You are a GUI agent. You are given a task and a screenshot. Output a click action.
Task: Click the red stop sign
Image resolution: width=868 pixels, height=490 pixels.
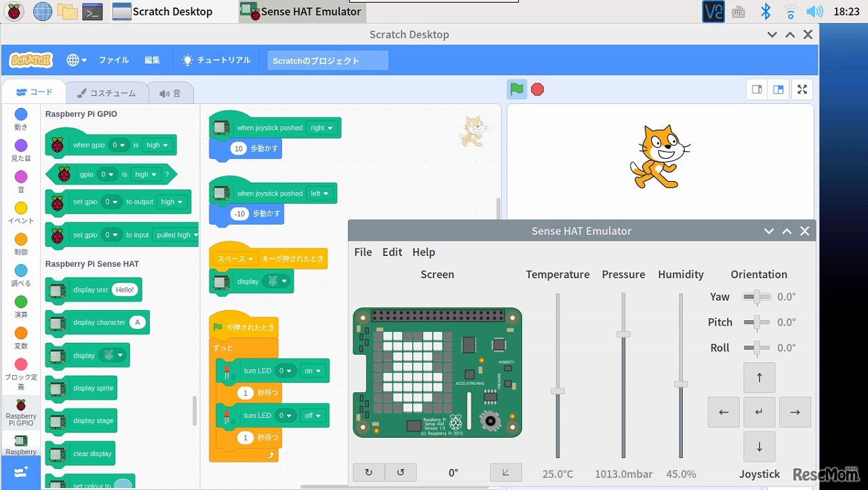coord(537,89)
